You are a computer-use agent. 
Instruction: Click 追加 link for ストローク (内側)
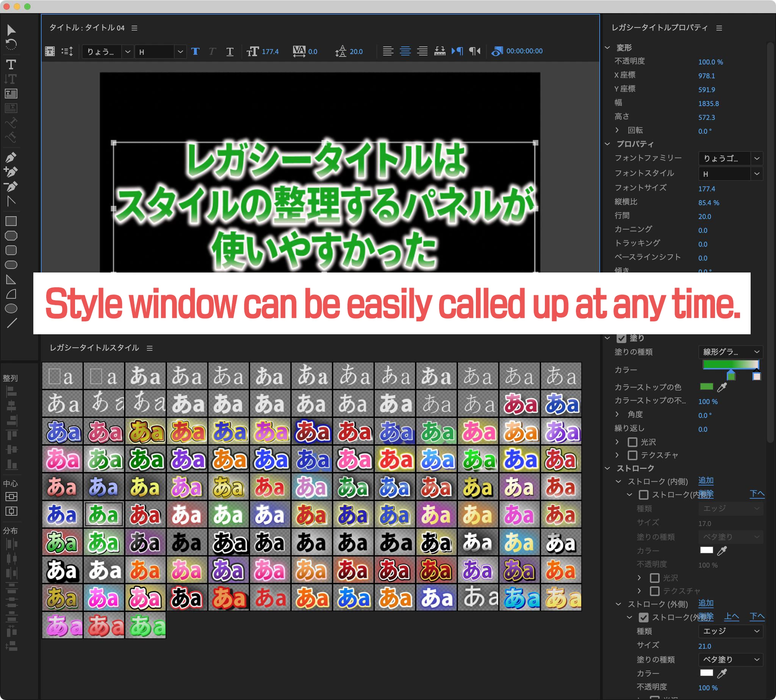coord(706,481)
